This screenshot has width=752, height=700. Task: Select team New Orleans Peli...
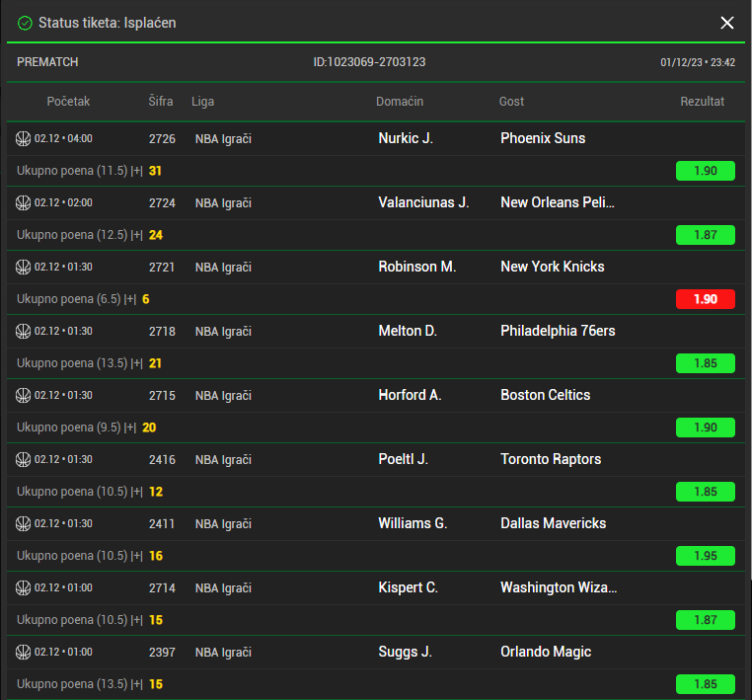558,202
